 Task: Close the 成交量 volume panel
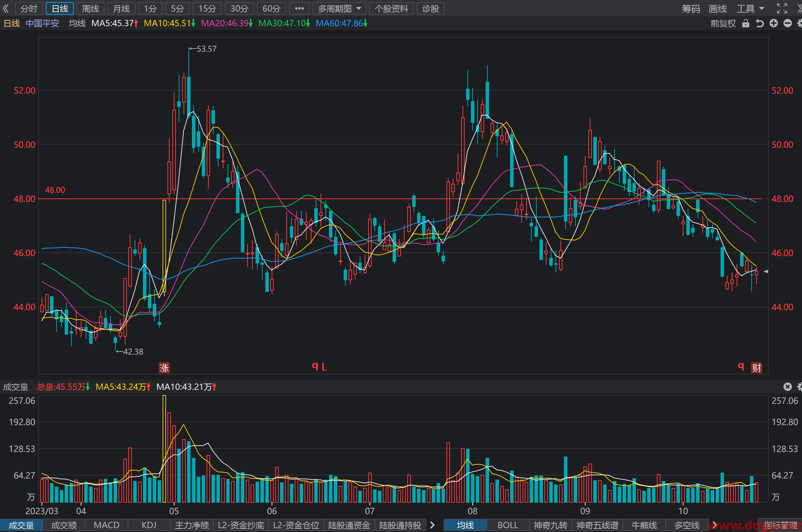pyautogui.click(x=787, y=387)
